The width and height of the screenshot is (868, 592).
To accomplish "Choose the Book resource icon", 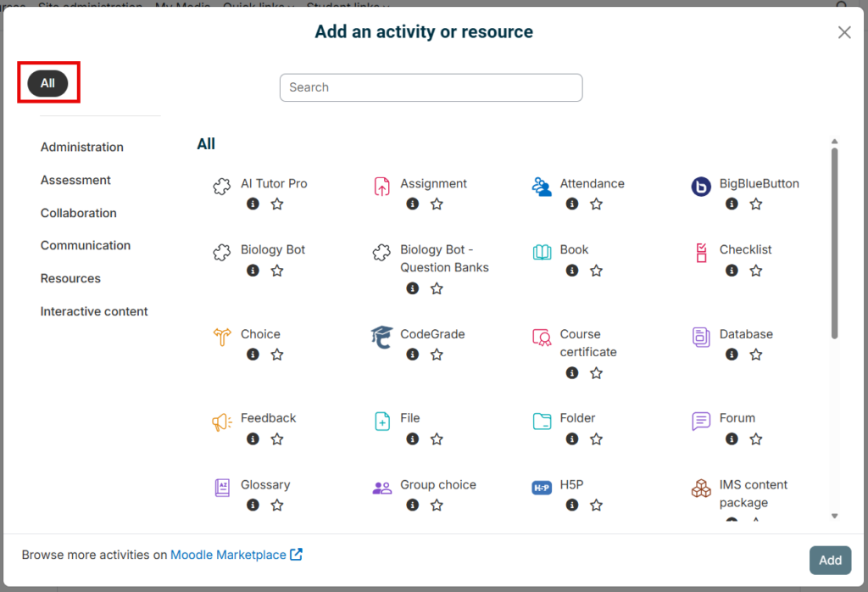I will [x=542, y=252].
